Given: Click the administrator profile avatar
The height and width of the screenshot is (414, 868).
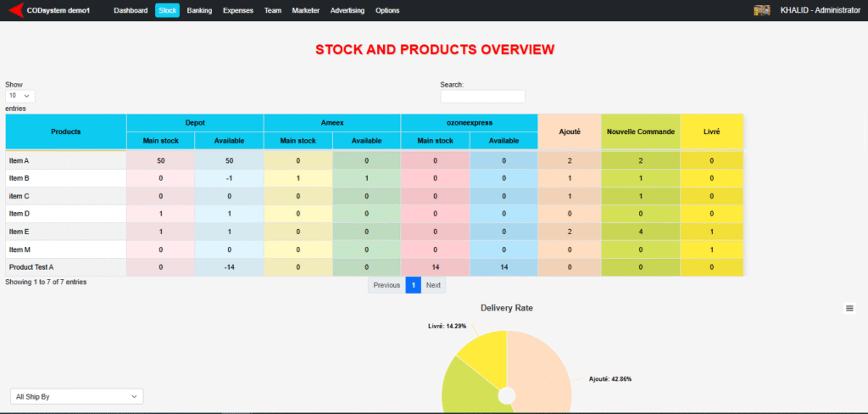Looking at the screenshot, I should tap(761, 10).
